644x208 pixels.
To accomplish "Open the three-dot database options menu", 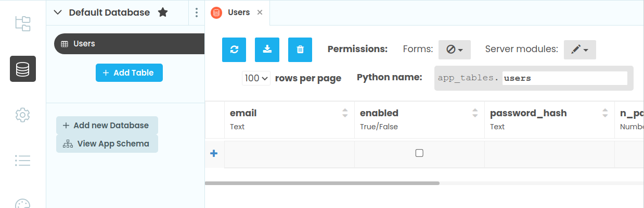I will pos(196,13).
